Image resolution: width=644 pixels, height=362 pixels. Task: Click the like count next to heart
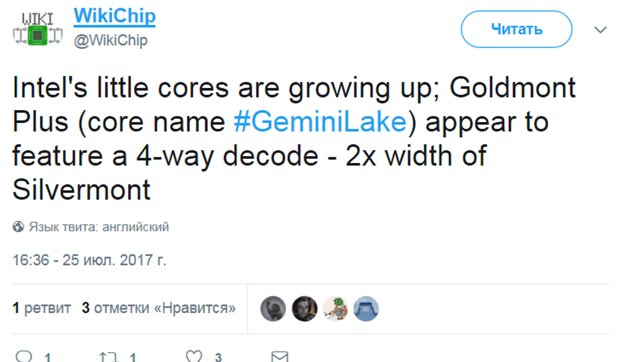[218, 357]
